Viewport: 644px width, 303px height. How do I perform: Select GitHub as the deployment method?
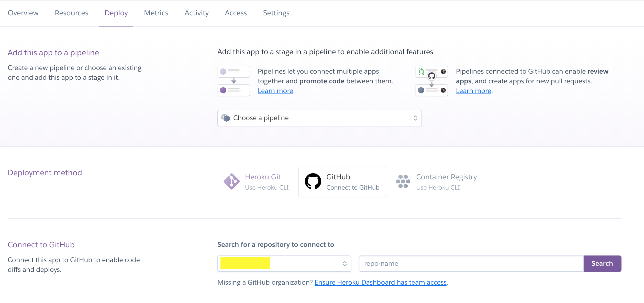342,182
